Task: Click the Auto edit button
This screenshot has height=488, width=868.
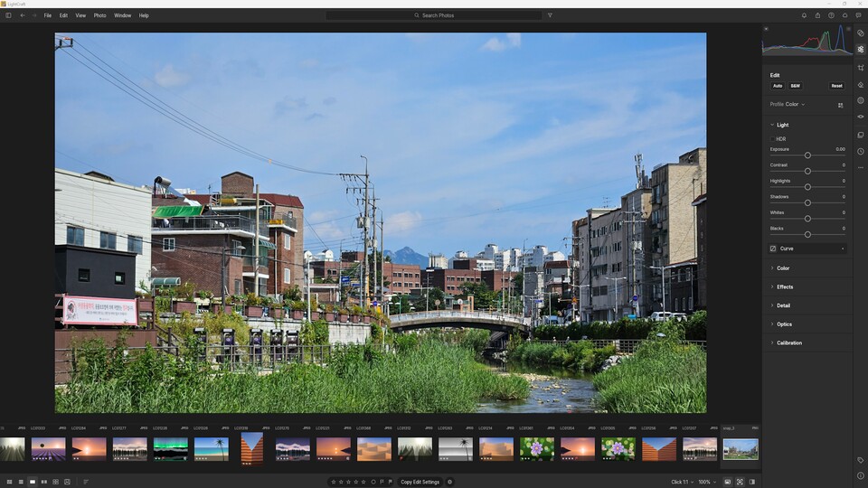Action: click(778, 86)
